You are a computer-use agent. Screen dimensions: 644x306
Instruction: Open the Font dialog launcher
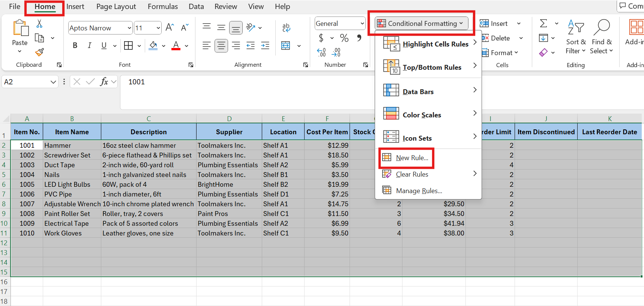(191, 65)
